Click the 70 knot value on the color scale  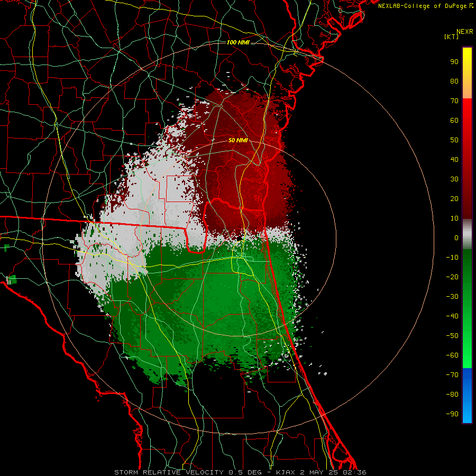[x=454, y=101]
